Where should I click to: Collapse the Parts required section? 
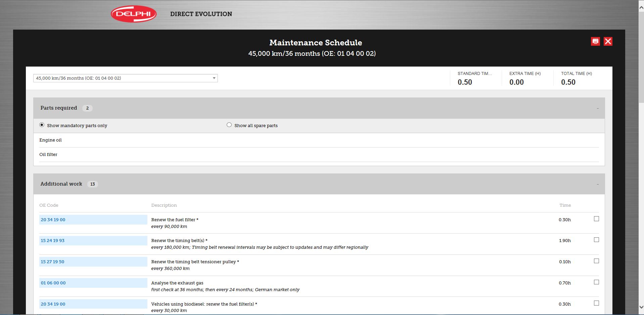point(597,108)
